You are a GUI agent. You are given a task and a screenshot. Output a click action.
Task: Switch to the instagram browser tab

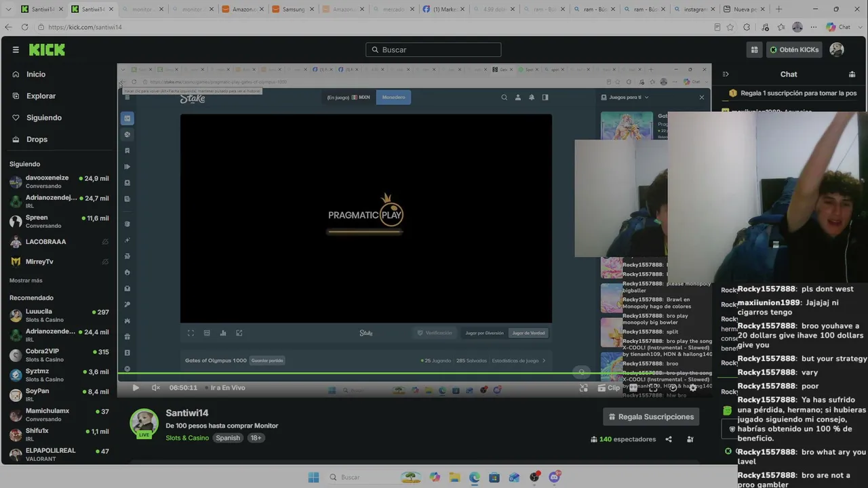[x=695, y=9]
